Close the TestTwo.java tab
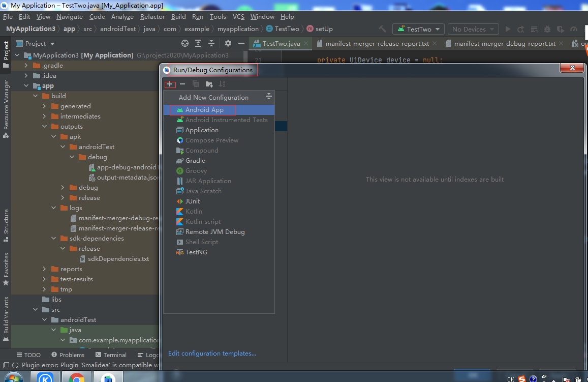 (306, 44)
